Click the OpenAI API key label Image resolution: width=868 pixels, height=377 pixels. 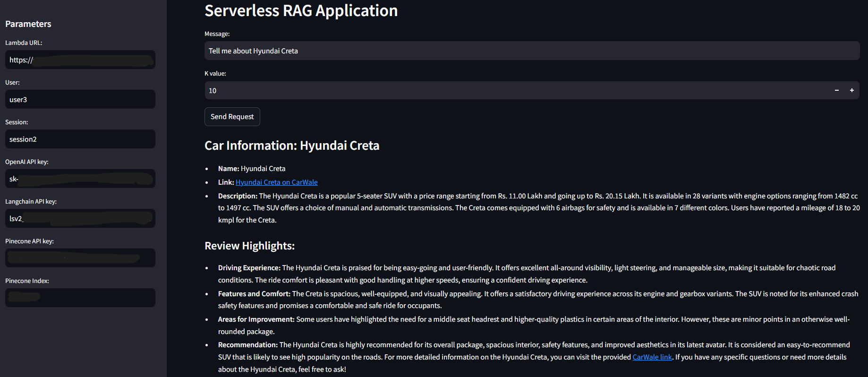coord(27,162)
